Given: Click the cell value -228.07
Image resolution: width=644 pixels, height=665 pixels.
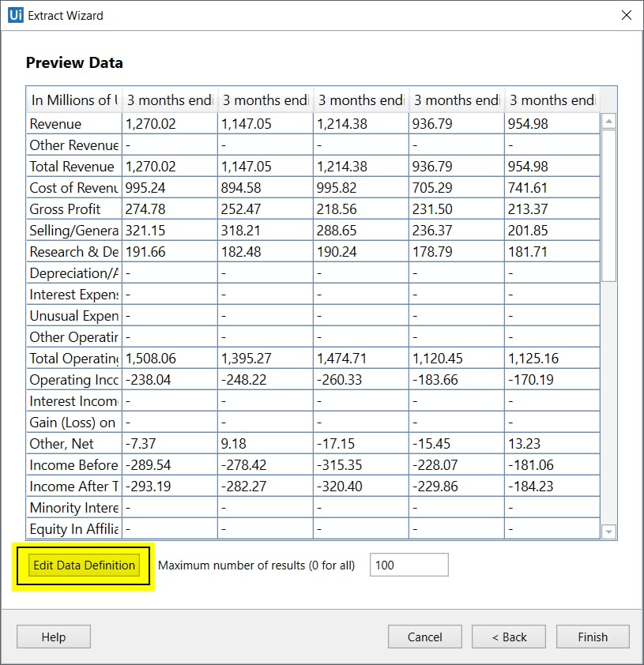Looking at the screenshot, I should click(457, 465).
